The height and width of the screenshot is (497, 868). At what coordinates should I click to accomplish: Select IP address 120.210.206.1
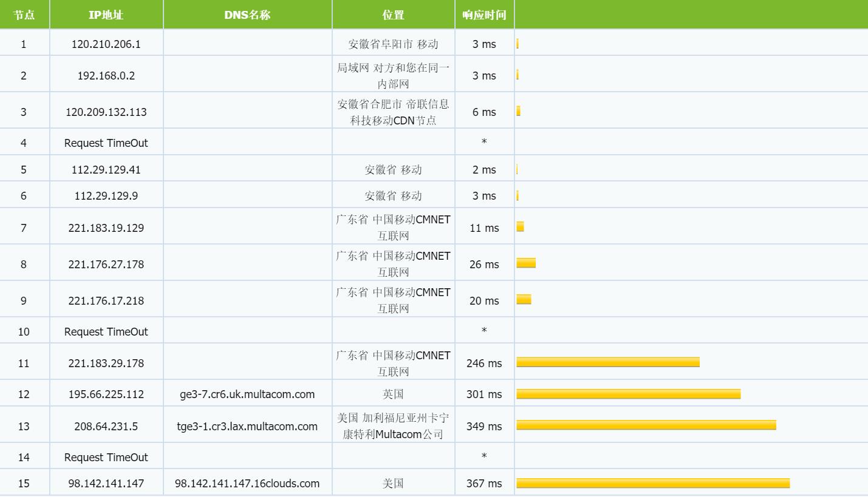click(106, 44)
